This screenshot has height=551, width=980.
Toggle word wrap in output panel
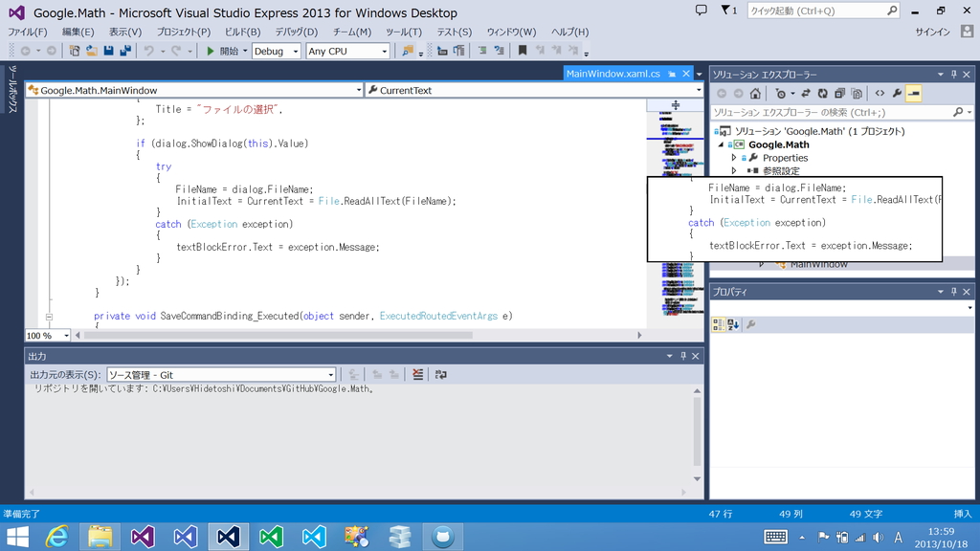(x=440, y=374)
